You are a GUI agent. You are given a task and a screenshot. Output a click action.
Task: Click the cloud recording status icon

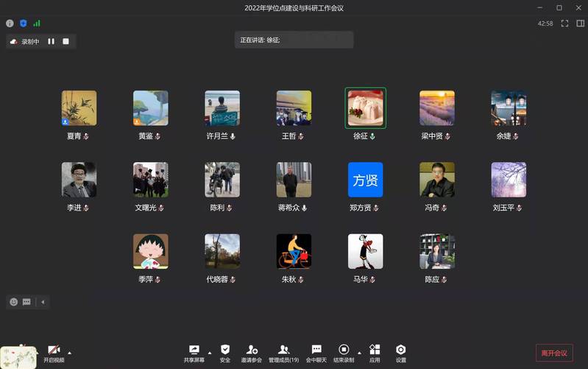tap(13, 42)
